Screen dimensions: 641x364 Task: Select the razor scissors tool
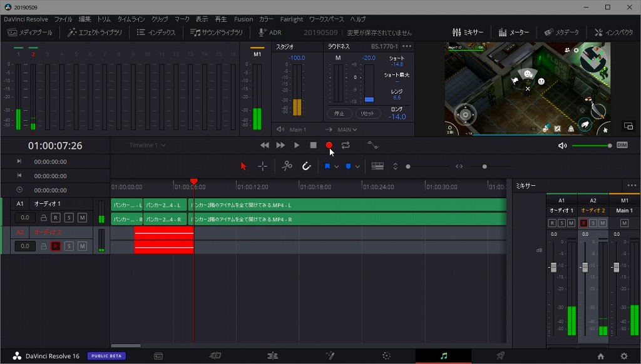(287, 166)
